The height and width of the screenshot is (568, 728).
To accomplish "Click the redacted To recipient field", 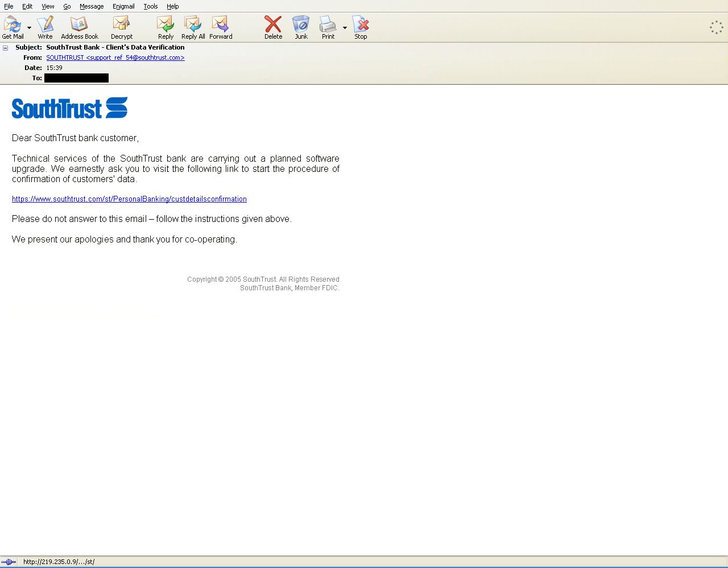I will point(76,78).
